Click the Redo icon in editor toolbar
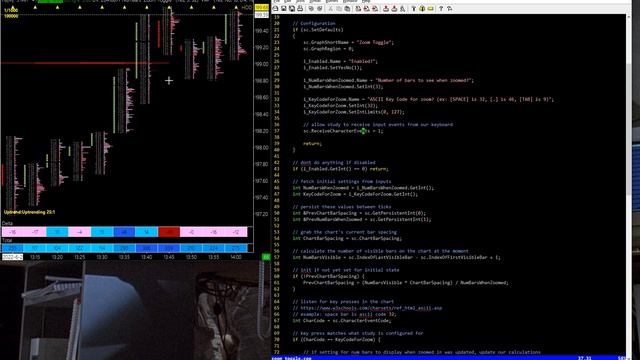The width and height of the screenshot is (640, 360). click(x=320, y=9)
